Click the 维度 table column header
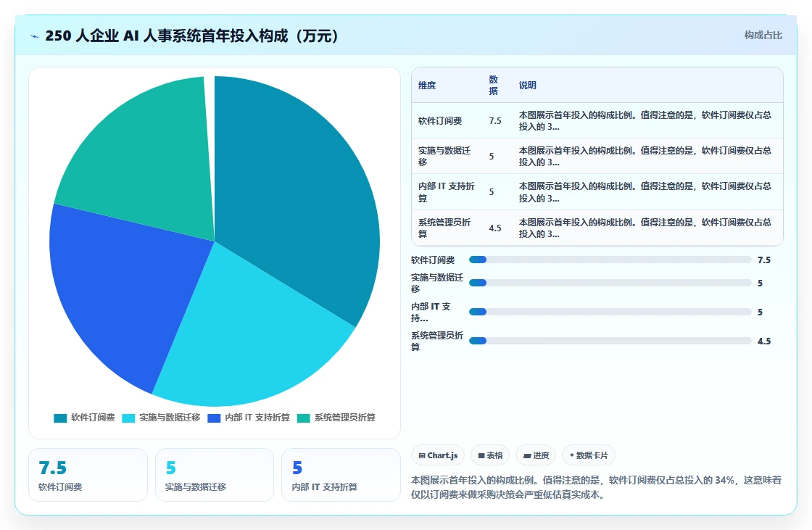This screenshot has width=812, height=530. 427,86
